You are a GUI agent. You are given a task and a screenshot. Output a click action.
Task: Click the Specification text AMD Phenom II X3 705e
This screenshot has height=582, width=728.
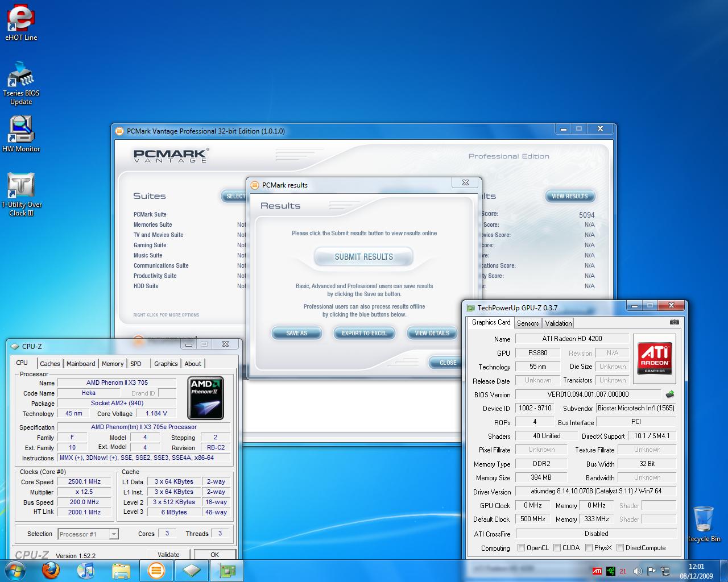point(144,427)
